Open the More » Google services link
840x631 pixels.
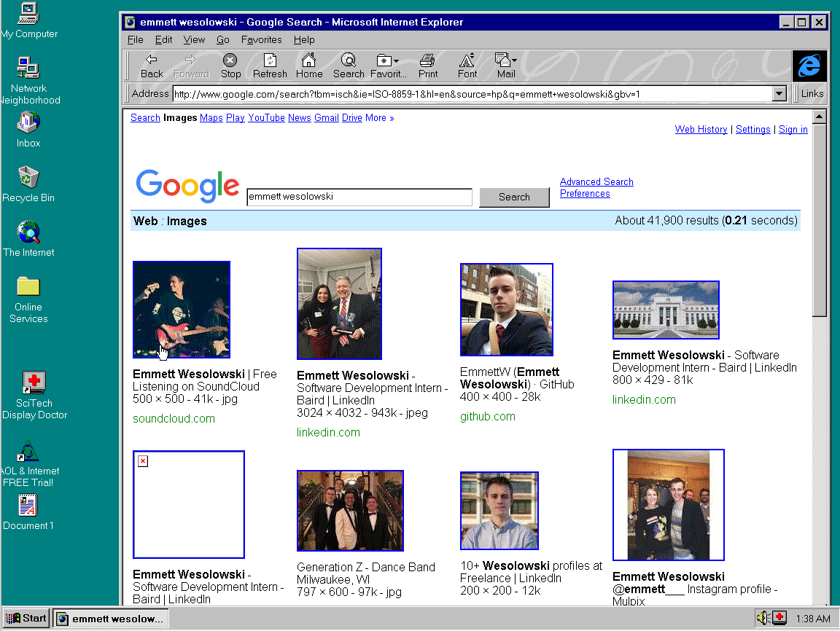(x=379, y=118)
